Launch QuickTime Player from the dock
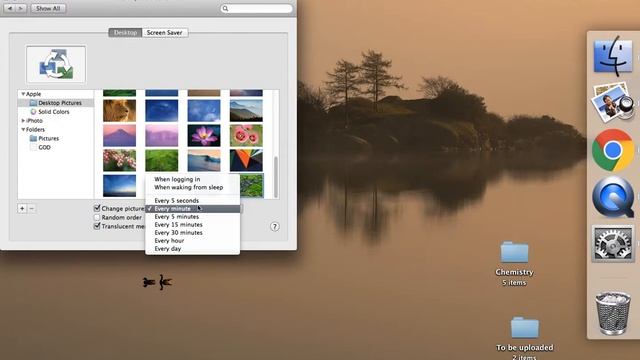This screenshot has height=360, width=640. pyautogui.click(x=613, y=198)
